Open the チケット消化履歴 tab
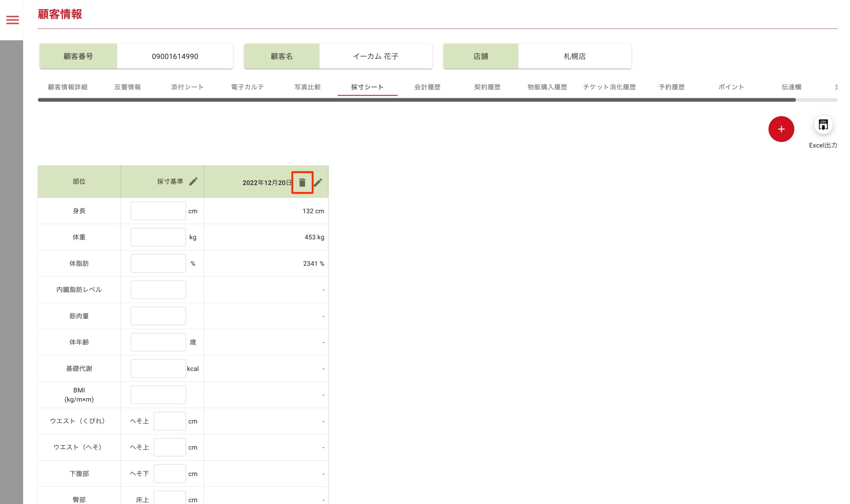The image size is (850, 504). tap(609, 87)
